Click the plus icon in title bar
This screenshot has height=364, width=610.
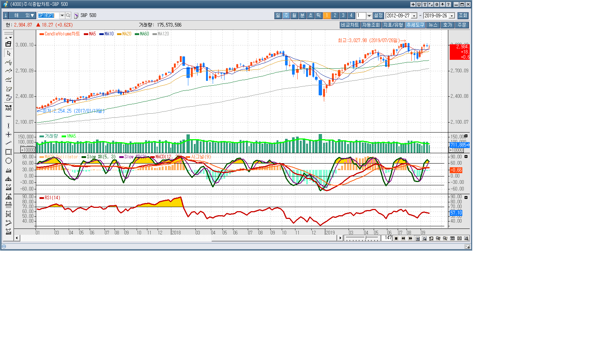(x=413, y=4)
